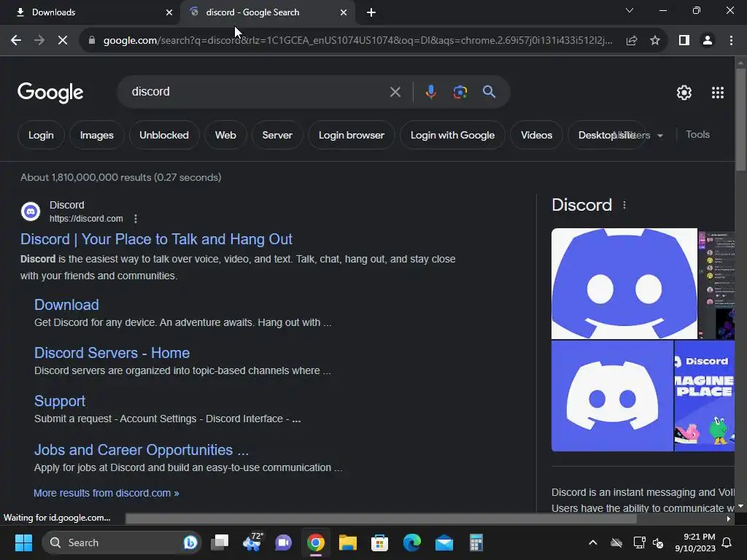Filter results by Login
Viewport: 747px width, 560px height.
click(41, 135)
